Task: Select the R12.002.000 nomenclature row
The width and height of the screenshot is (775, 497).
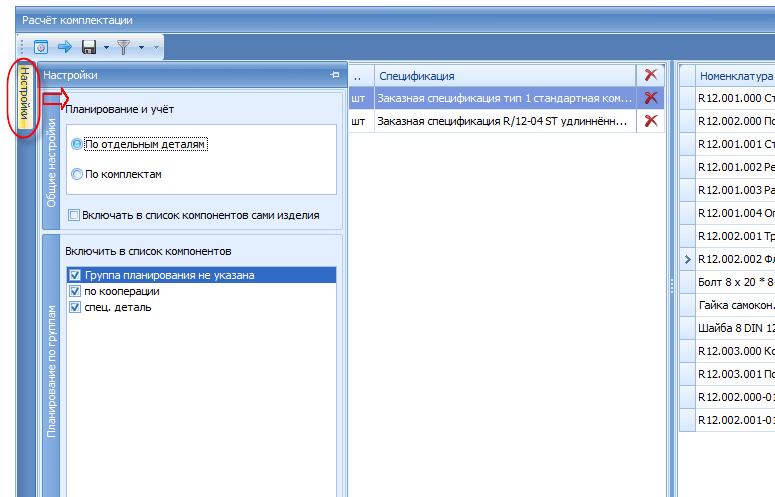Action: tap(735, 121)
